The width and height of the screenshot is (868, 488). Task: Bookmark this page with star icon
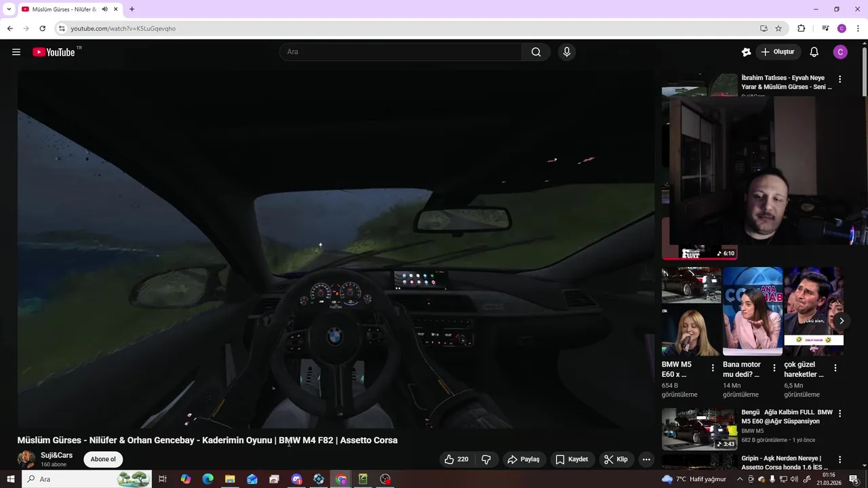778,28
